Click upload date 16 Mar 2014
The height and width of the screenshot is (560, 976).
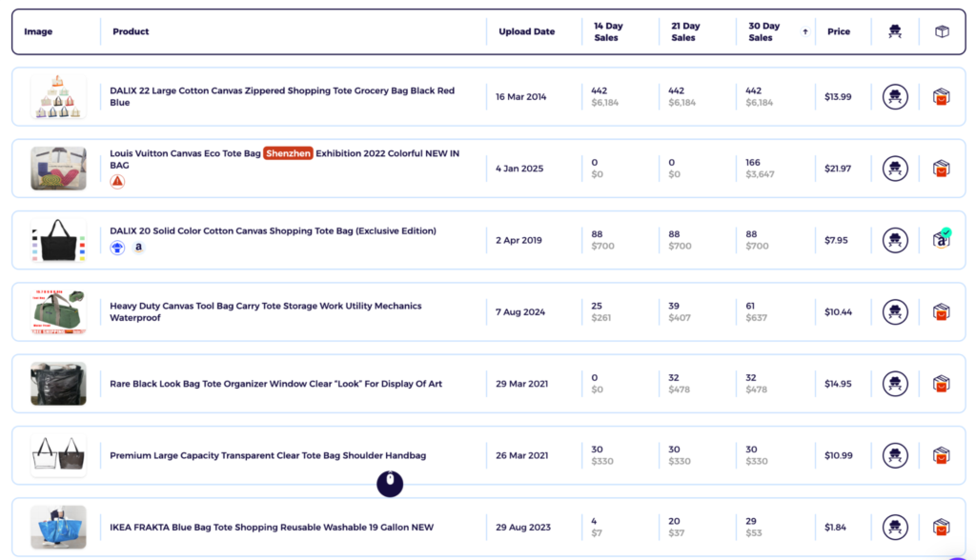click(521, 97)
